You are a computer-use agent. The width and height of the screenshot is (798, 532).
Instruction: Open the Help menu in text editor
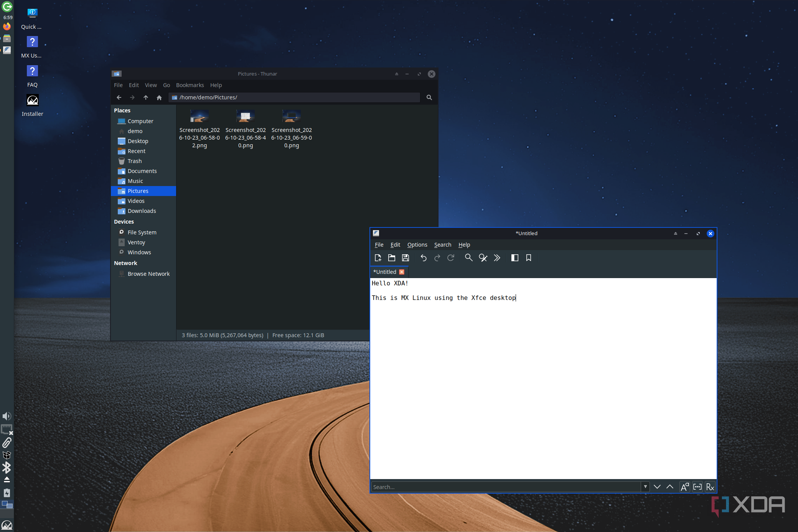464,245
